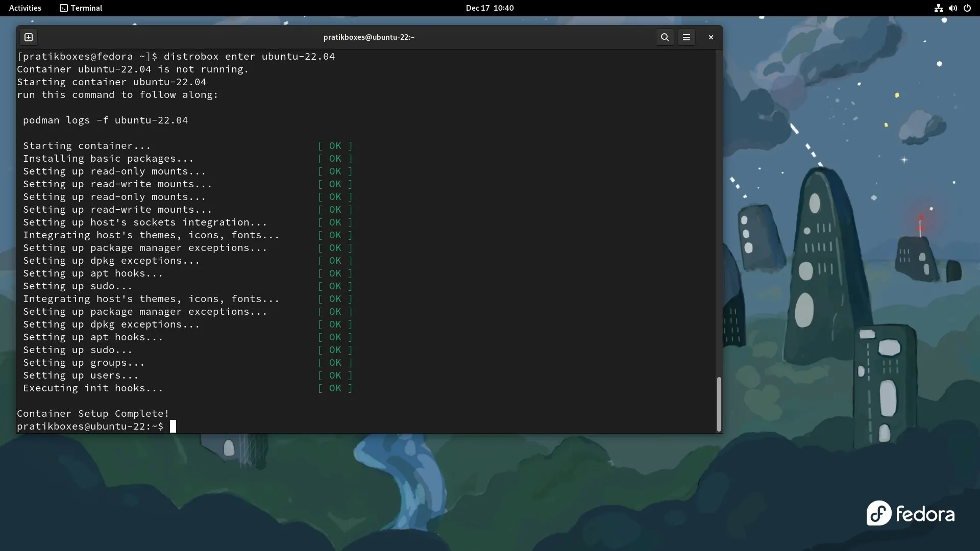This screenshot has height=551, width=980.
Task: Click the line Starting container ubuntu-22.04
Action: [x=111, y=82]
